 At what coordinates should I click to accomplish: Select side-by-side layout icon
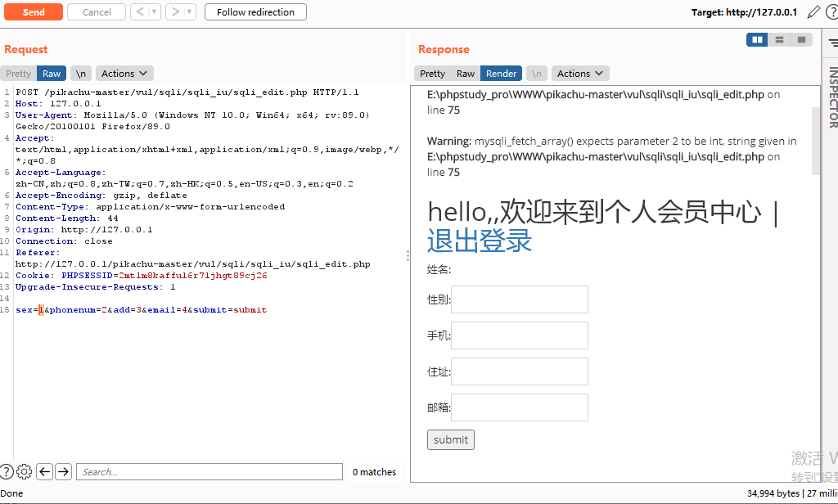click(757, 39)
